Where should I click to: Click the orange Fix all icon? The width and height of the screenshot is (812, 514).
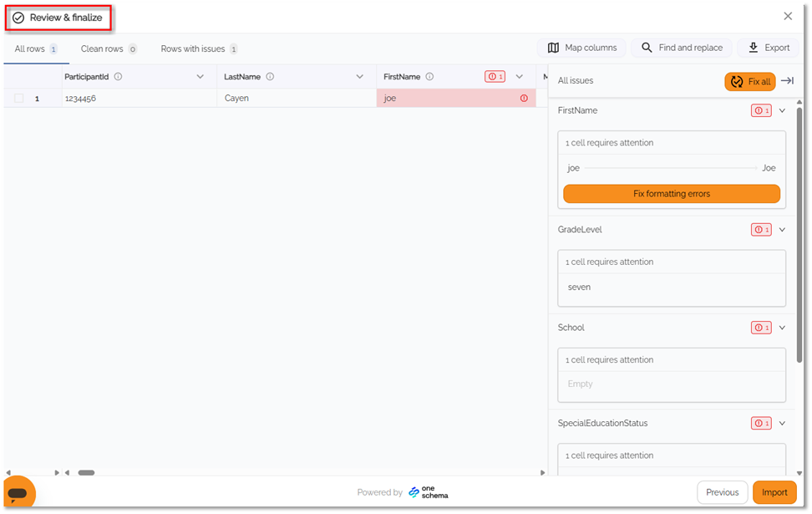tap(737, 81)
